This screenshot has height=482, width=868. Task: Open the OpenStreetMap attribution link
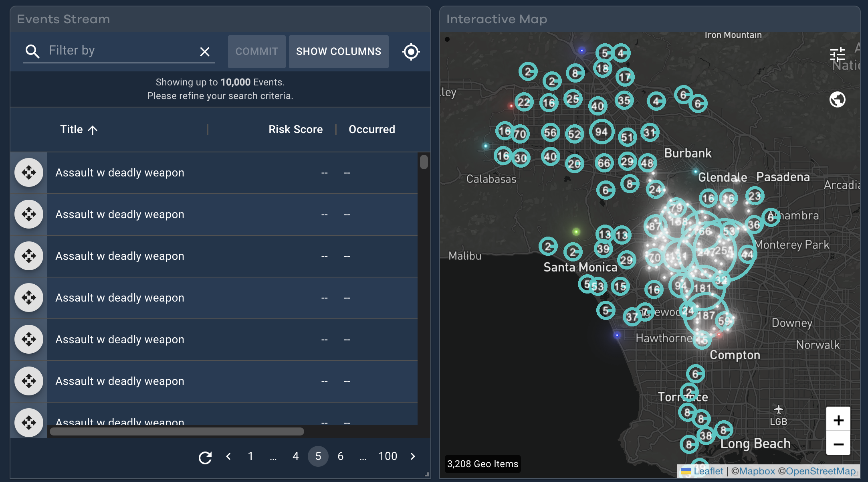[x=821, y=471]
